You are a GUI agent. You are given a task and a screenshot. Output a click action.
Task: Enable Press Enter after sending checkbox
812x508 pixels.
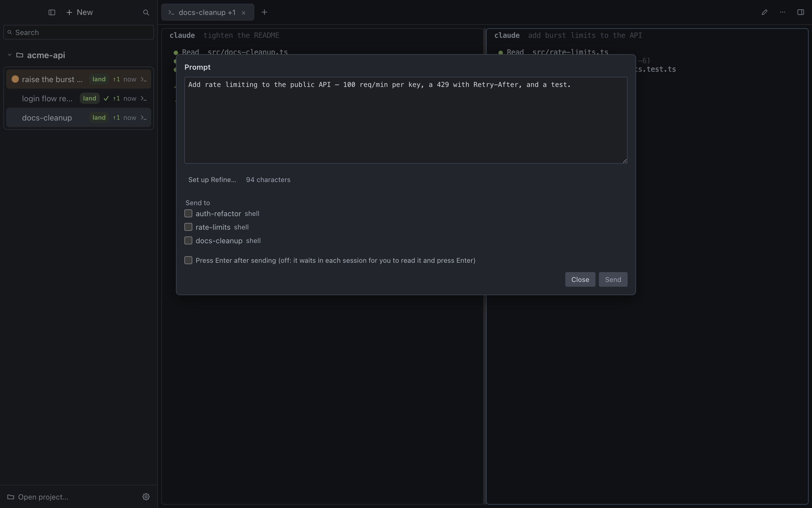pyautogui.click(x=188, y=260)
